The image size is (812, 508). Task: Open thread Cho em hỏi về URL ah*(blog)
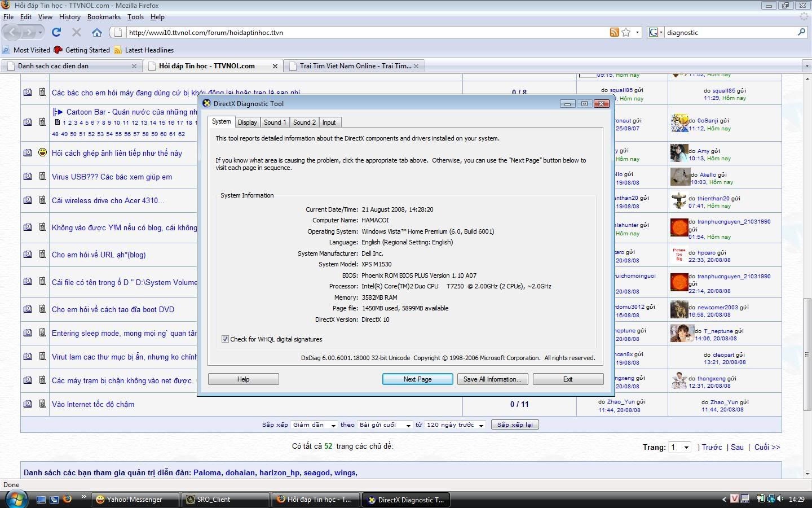(99, 255)
